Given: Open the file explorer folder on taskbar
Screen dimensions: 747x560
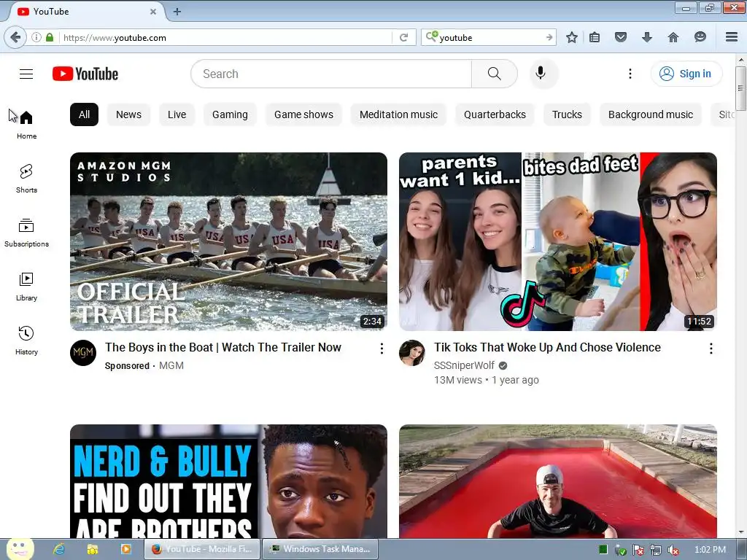Looking at the screenshot, I should click(x=93, y=549).
